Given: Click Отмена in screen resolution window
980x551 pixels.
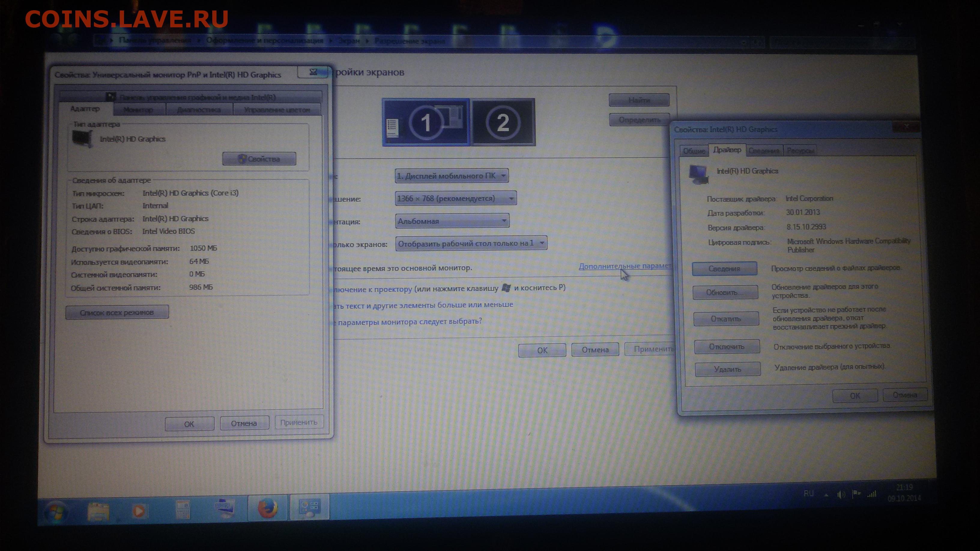Looking at the screenshot, I should click(x=595, y=349).
